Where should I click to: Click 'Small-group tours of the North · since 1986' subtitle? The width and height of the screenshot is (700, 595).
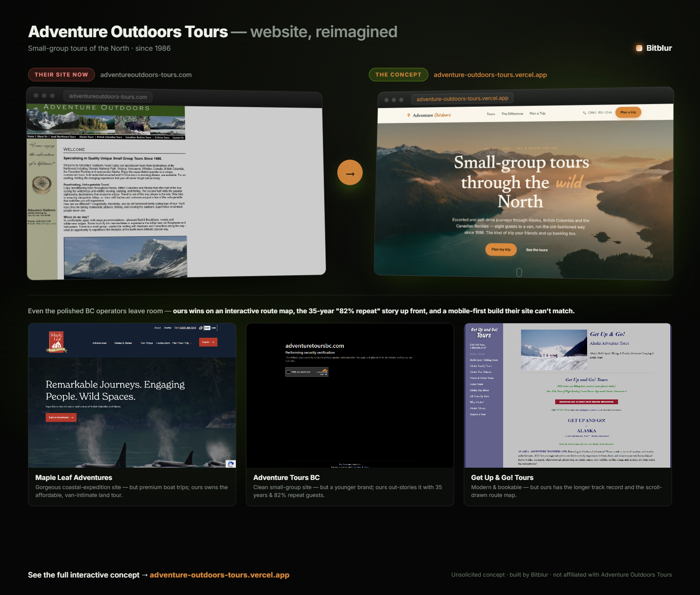(99, 48)
